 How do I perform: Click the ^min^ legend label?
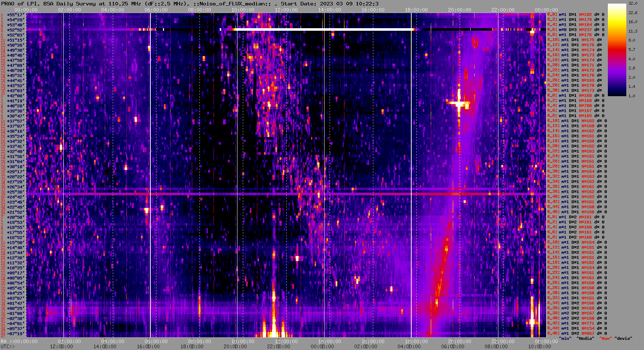click(565, 338)
